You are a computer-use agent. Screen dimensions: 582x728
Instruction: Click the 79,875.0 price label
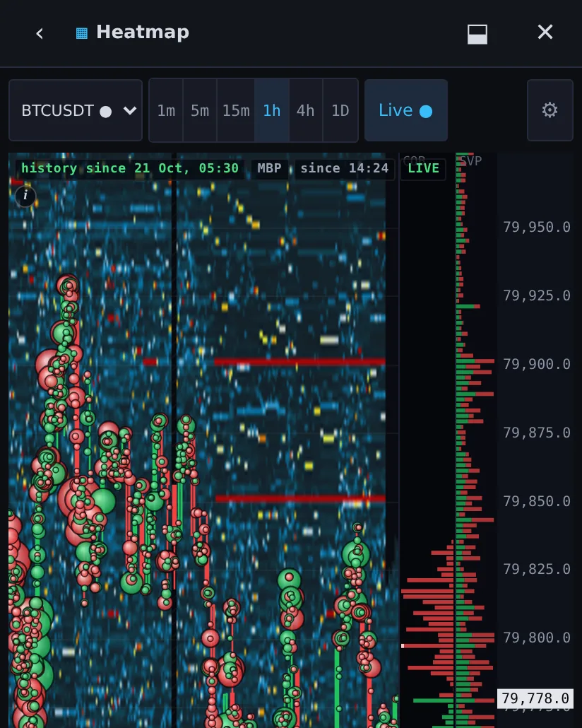coord(537,433)
